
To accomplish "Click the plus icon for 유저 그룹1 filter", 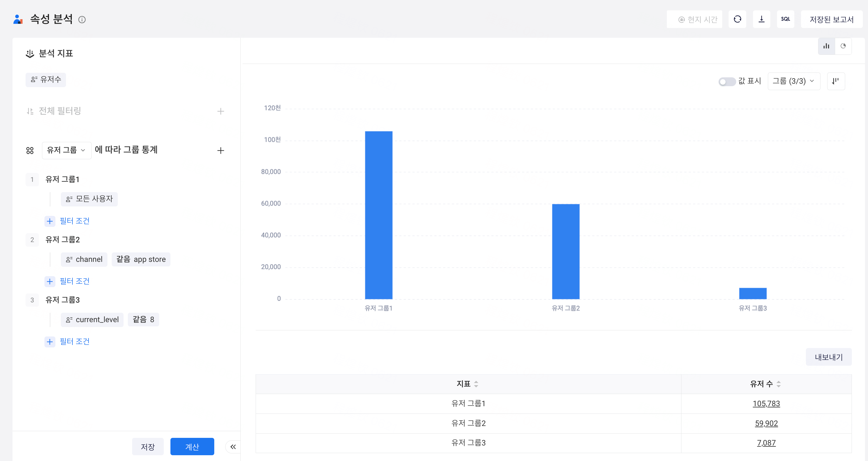I will pos(50,221).
